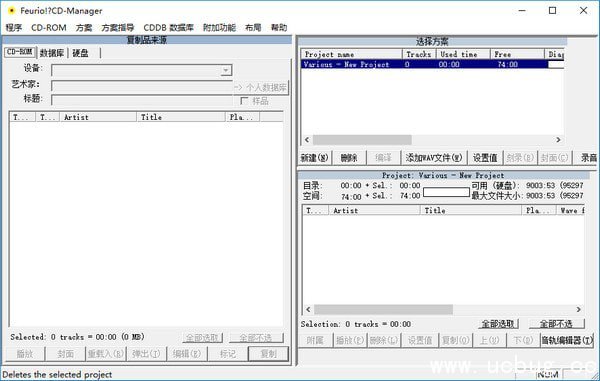Click project list left scroll arrow
This screenshot has height=381, width=600.
307,140
